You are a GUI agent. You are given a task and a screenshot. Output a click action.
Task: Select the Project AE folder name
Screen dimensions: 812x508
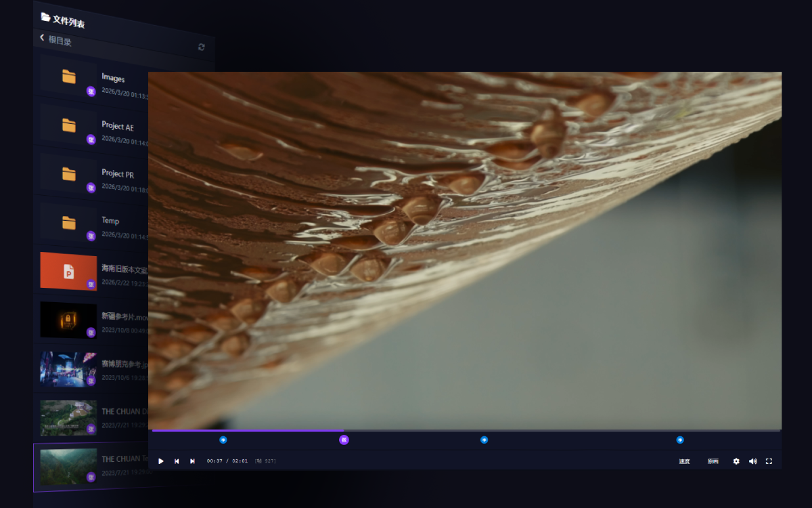pos(118,126)
